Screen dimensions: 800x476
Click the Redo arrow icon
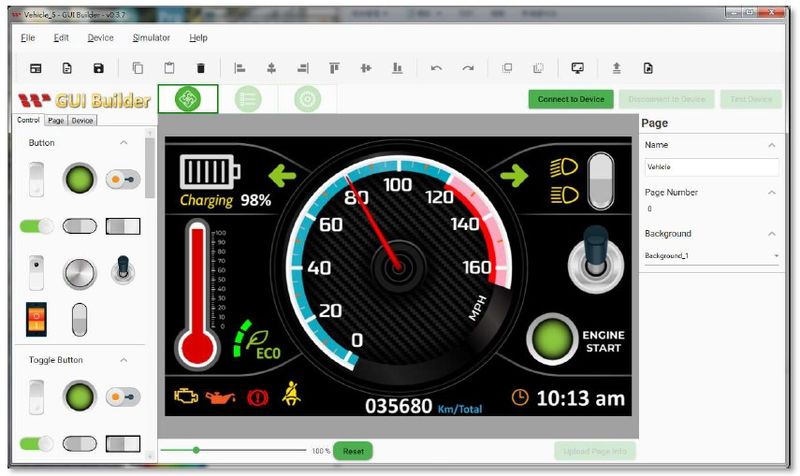[468, 68]
